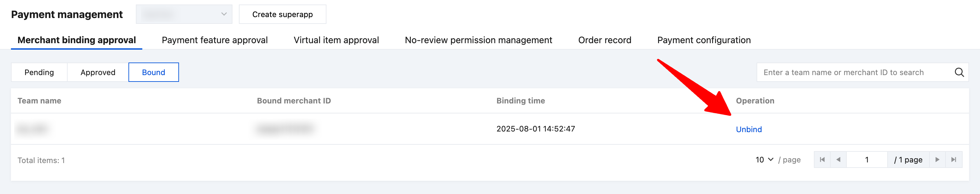Click the search magnifier icon
This screenshot has width=980, height=194.
(x=959, y=73)
